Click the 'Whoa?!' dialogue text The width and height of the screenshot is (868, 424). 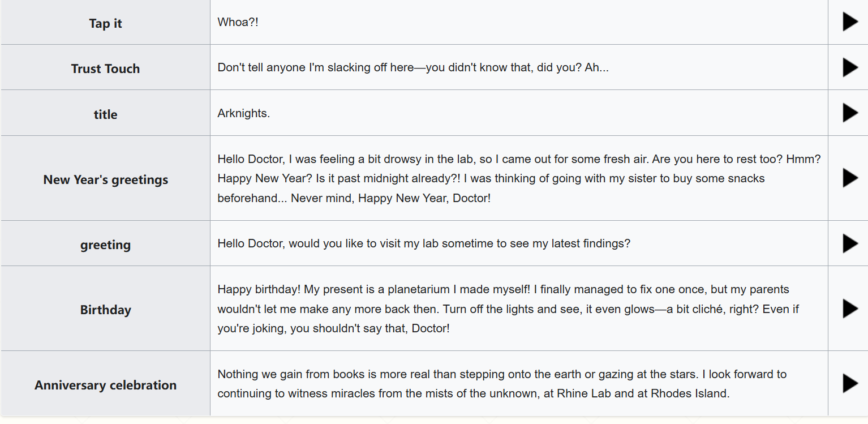pyautogui.click(x=238, y=22)
